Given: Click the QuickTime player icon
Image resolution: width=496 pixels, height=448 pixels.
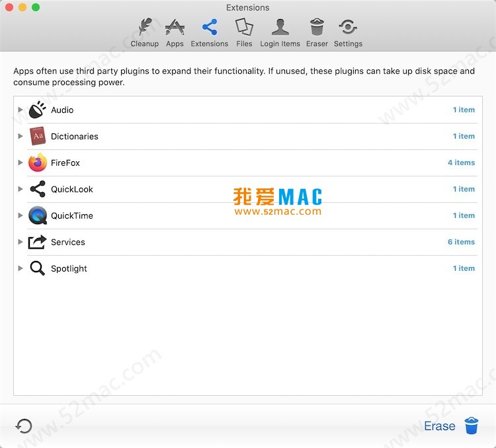Looking at the screenshot, I should (x=37, y=215).
